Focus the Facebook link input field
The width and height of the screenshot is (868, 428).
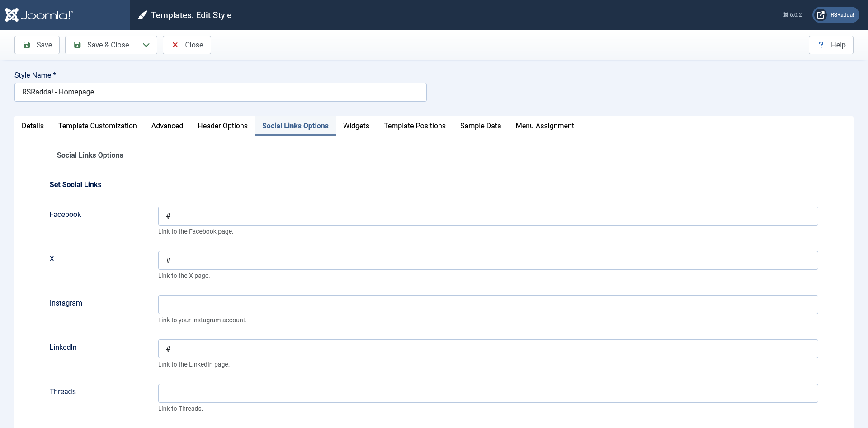488,216
